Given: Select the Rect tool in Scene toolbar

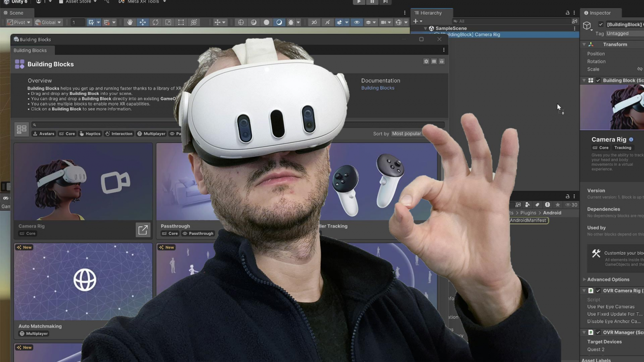Looking at the screenshot, I should pos(181,22).
